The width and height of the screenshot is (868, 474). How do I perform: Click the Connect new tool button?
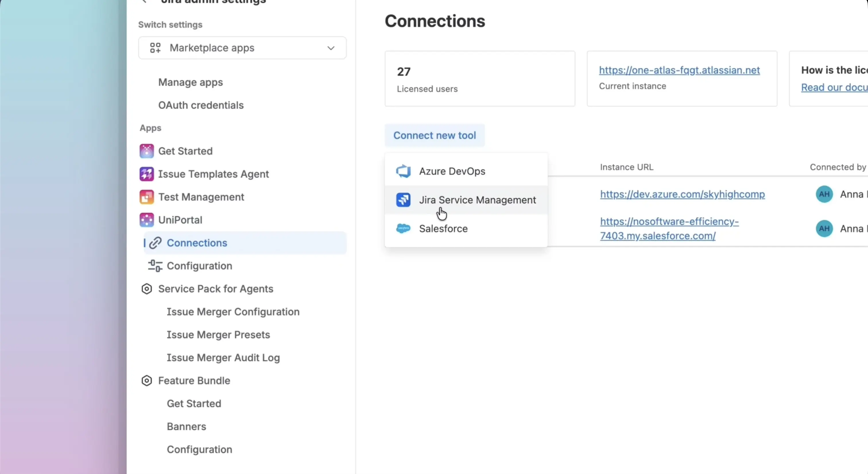coord(435,135)
